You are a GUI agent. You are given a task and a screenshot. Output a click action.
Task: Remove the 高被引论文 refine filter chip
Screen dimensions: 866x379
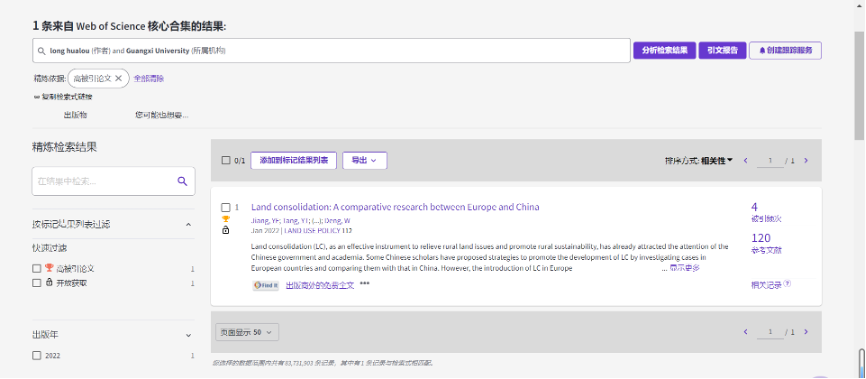pyautogui.click(x=118, y=78)
